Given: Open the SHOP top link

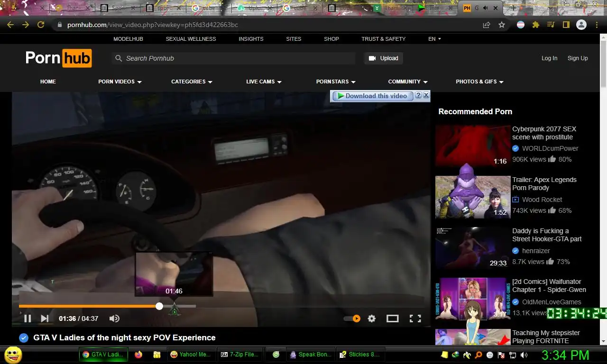Looking at the screenshot, I should 331,39.
